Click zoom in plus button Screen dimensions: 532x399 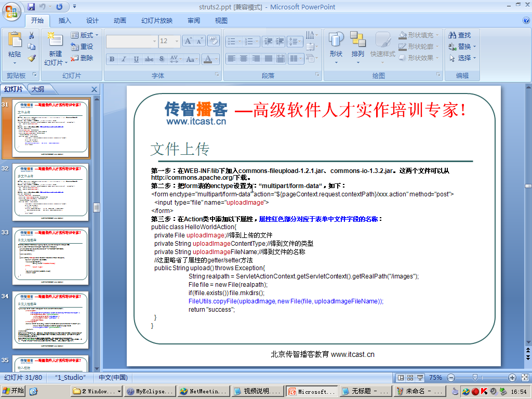coord(512,378)
